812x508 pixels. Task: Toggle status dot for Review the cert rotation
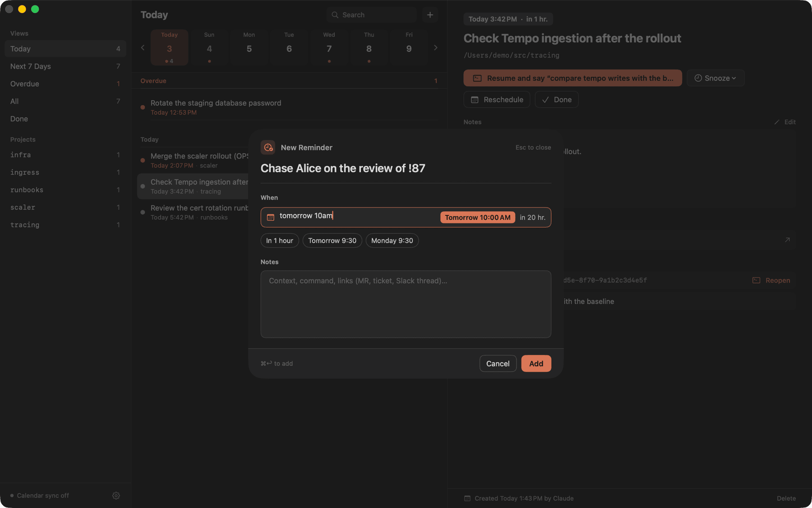[x=143, y=212]
